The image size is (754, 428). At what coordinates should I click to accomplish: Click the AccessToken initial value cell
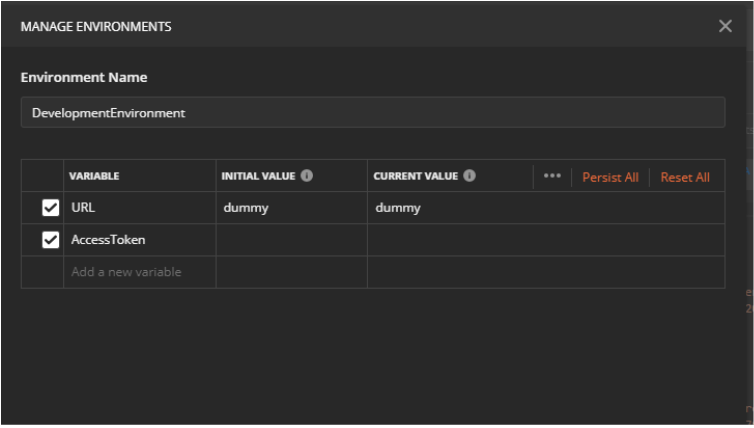pyautogui.click(x=291, y=240)
